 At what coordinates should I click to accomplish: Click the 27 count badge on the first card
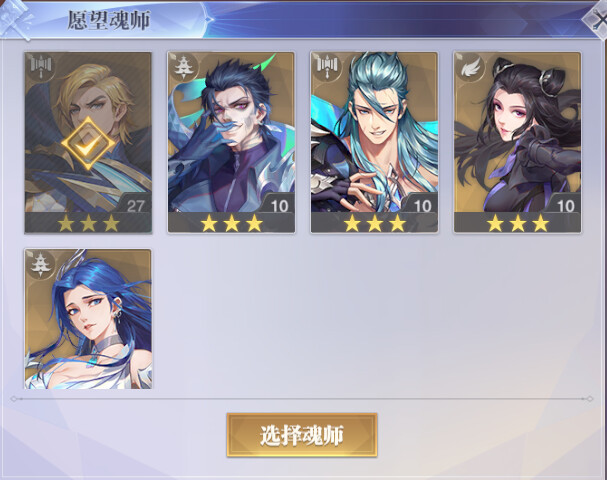click(x=135, y=206)
